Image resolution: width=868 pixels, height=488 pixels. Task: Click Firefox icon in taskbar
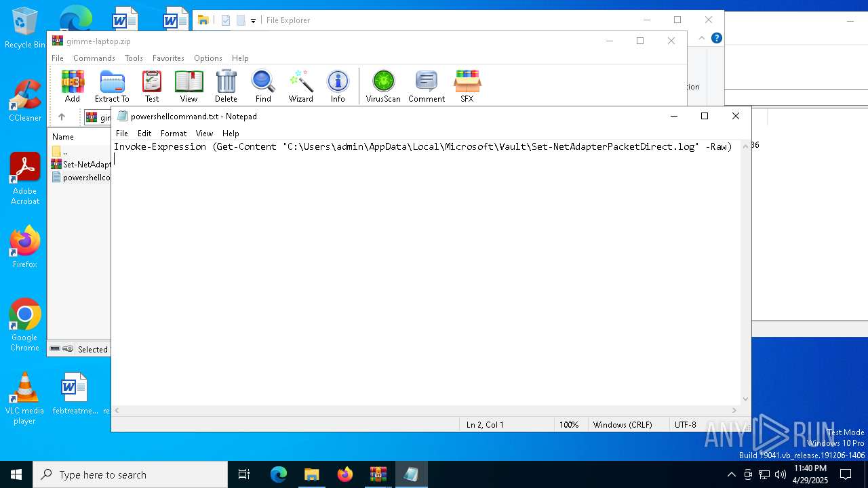coord(345,474)
